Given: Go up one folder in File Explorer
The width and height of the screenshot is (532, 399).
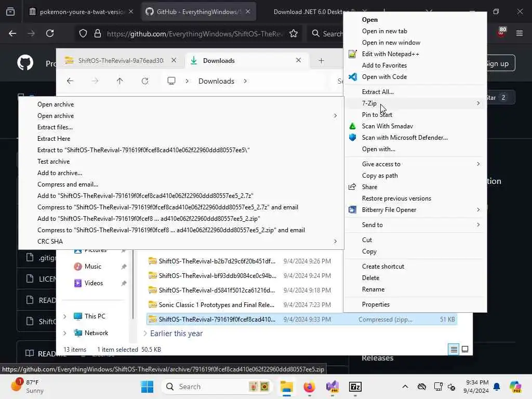Looking at the screenshot, I should coord(120,81).
